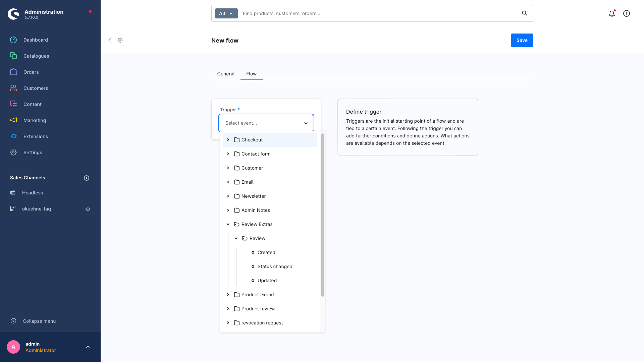This screenshot has width=644, height=362.
Task: Focus the global search input field
Action: pyautogui.click(x=379, y=13)
